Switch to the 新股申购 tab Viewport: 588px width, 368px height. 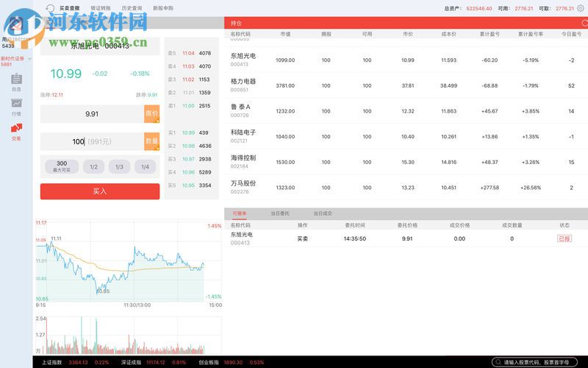(162, 8)
